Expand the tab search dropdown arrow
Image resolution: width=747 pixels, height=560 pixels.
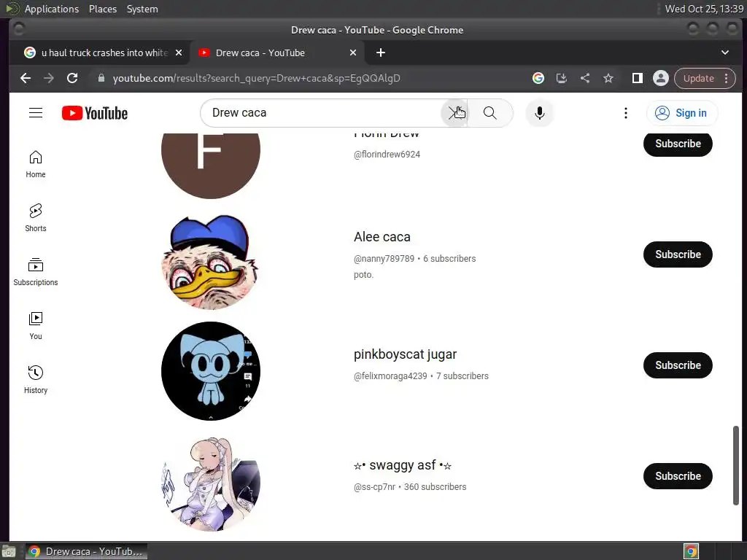click(x=724, y=52)
